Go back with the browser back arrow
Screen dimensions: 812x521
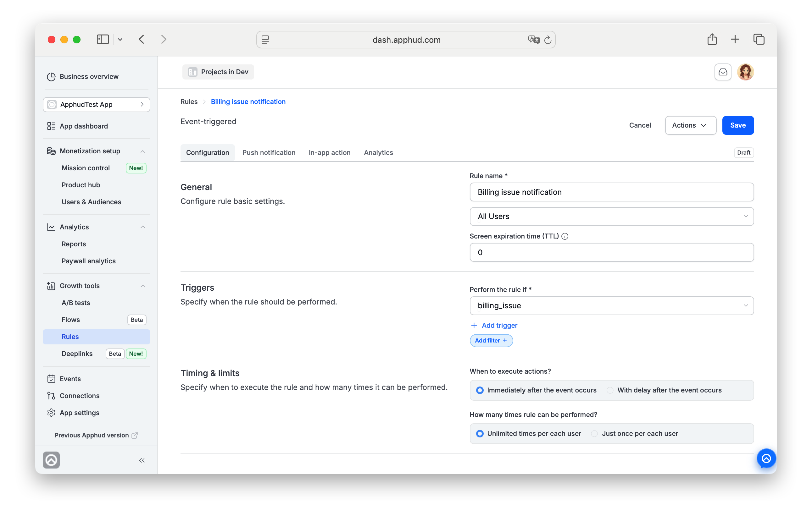142,40
